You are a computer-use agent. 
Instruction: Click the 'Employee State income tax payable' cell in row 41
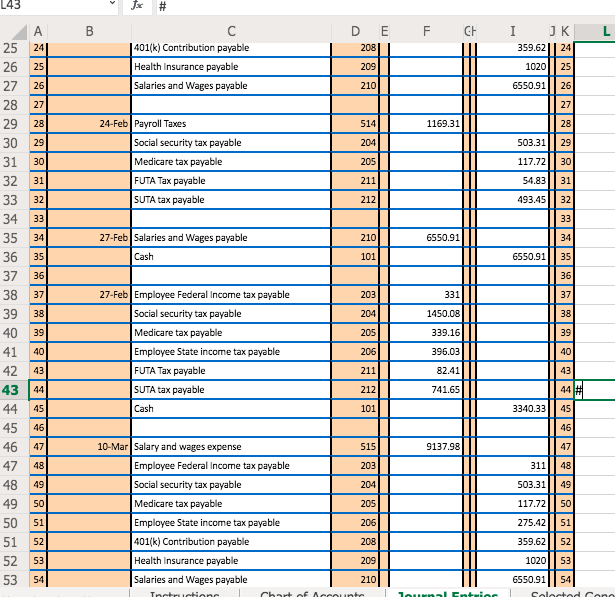pyautogui.click(x=231, y=352)
